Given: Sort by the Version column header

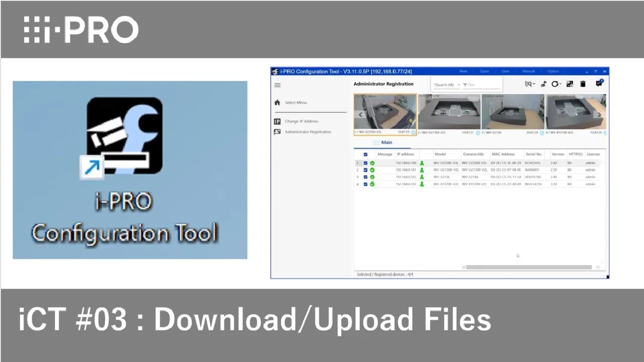Looking at the screenshot, I should (x=558, y=154).
